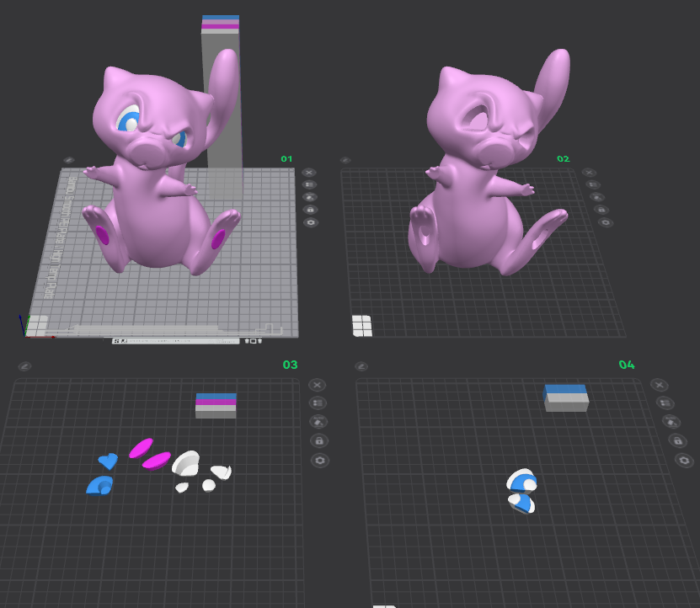Click the plate label 03
This screenshot has height=608, width=700.
pos(290,365)
